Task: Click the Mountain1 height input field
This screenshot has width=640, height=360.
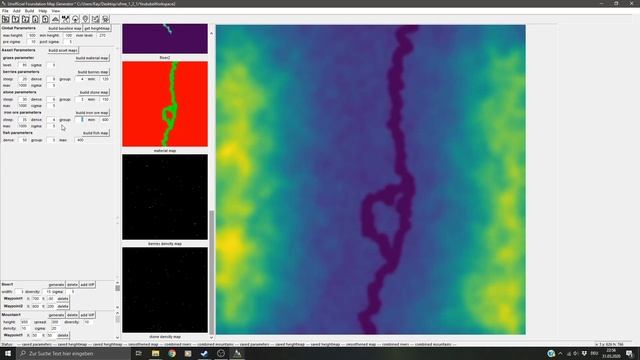Action: click(x=25, y=322)
